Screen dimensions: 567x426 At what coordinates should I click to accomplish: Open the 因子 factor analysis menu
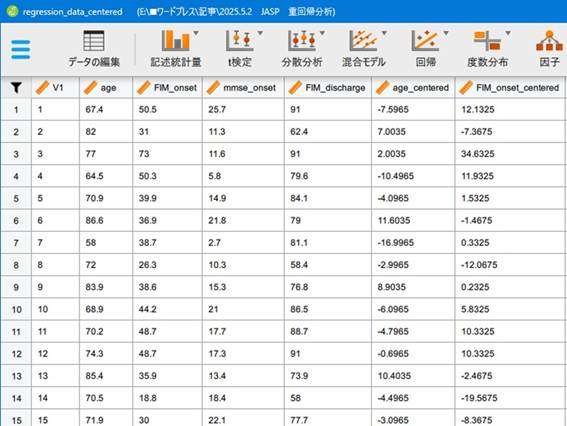pyautogui.click(x=549, y=49)
